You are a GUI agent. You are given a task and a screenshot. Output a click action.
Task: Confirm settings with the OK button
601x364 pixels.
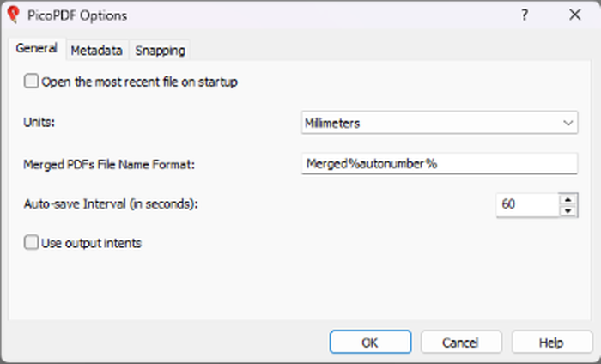(370, 343)
